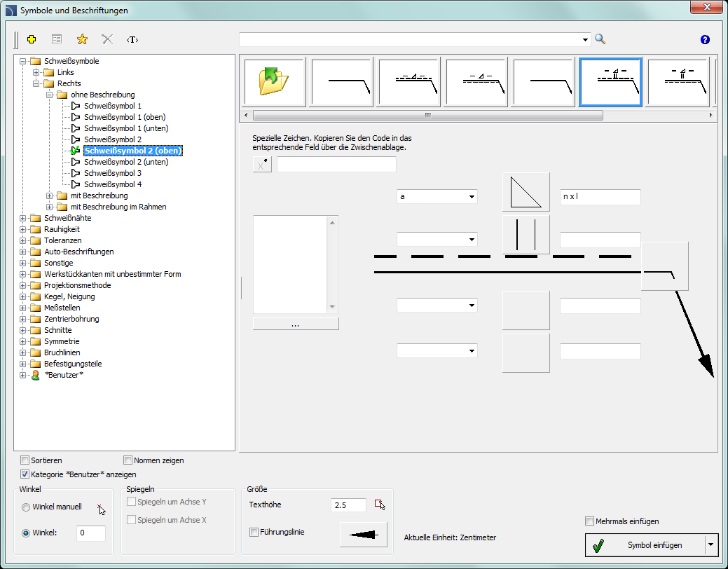This screenshot has width=728, height=569.
Task: Select the Winkel manuell radio button
Action: click(26, 507)
